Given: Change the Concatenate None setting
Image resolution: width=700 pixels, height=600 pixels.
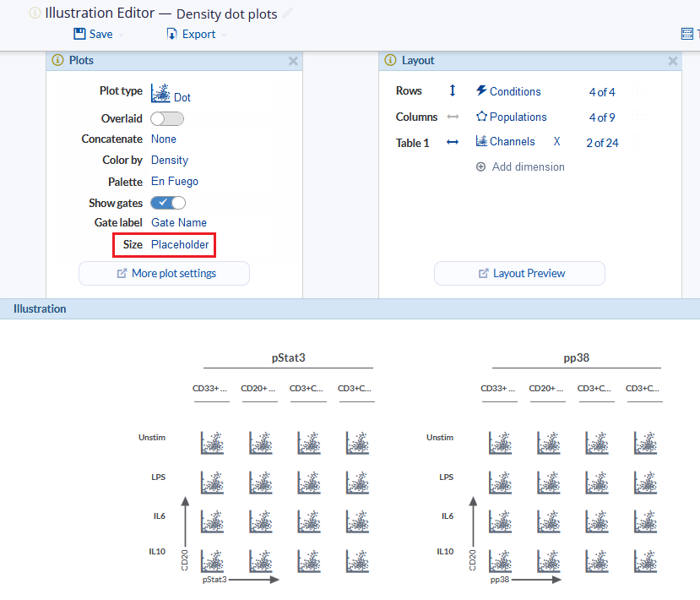Looking at the screenshot, I should coord(164,139).
